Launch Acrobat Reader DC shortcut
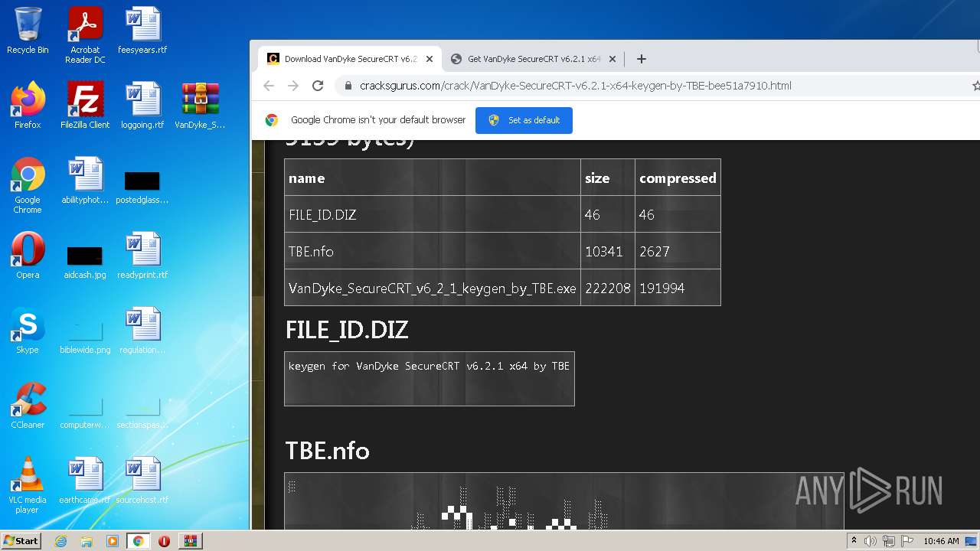The image size is (980, 551). click(85, 34)
